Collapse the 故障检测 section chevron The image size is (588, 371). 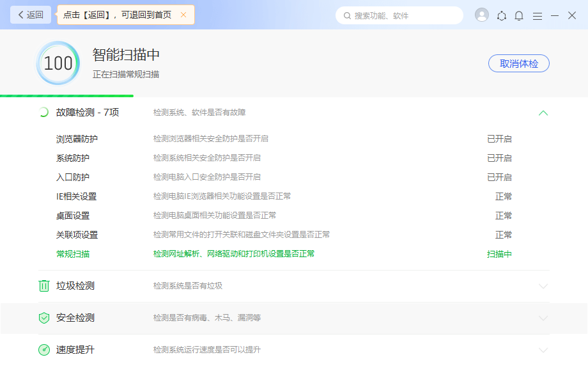543,113
